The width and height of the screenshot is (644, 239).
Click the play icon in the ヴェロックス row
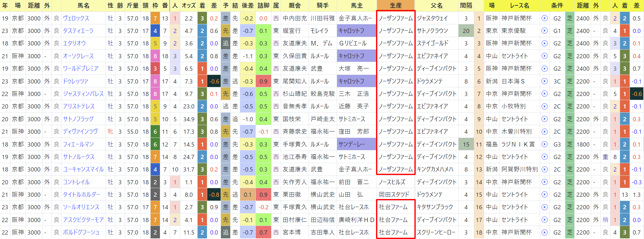(x=544, y=18)
